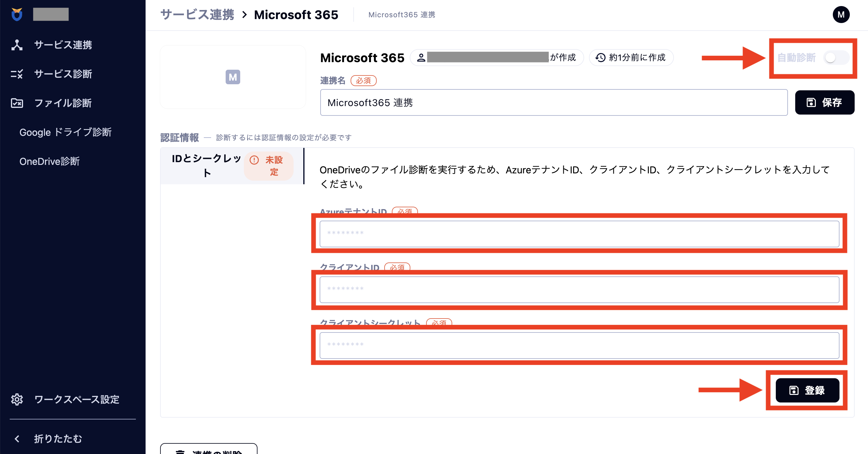The image size is (868, 454).
Task: Click the service link network icon
Action: click(x=17, y=45)
